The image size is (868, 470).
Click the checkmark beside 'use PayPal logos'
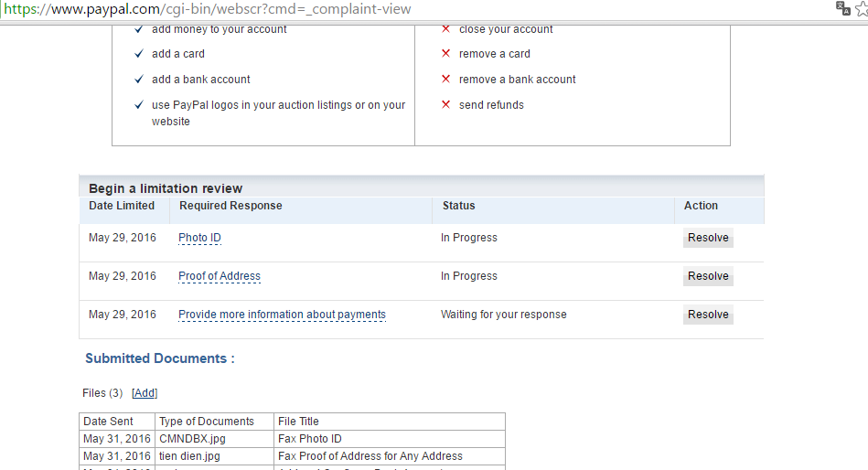[x=138, y=105]
